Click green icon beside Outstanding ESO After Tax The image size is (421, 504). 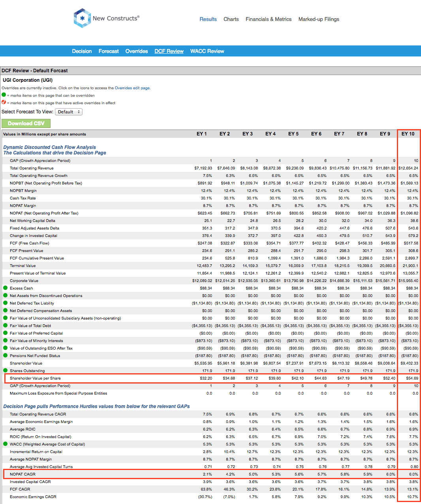(x=6, y=348)
